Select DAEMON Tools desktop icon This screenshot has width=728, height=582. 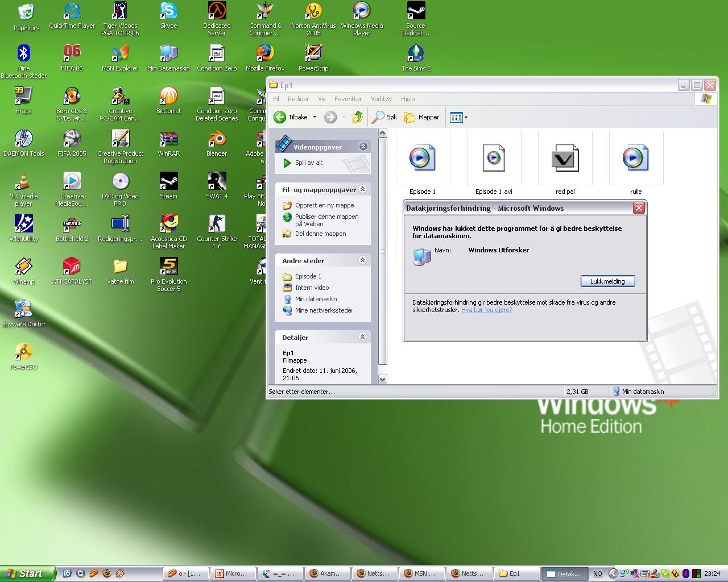coord(24,143)
